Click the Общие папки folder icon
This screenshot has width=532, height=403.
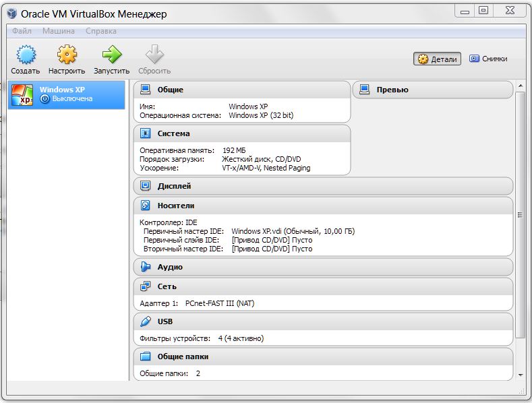[x=145, y=356]
